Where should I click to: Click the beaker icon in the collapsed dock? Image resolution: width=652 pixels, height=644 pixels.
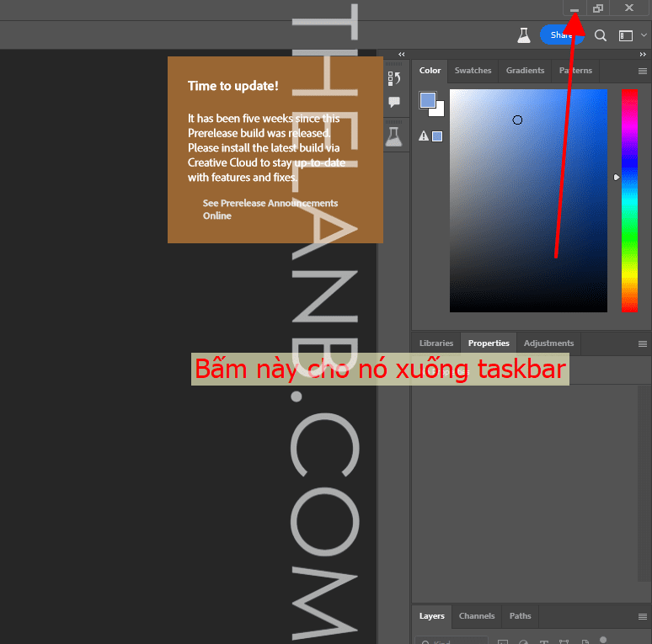click(x=393, y=136)
